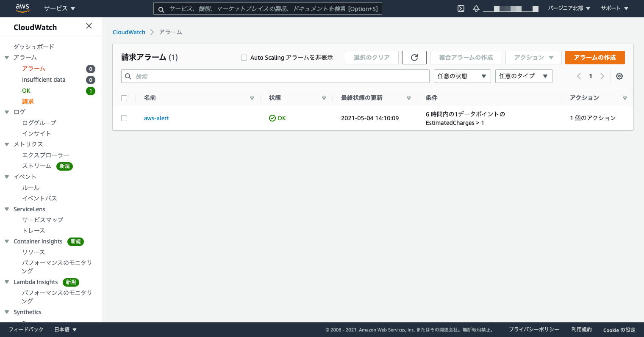This screenshot has width=644, height=337.
Task: Click the 新規 badge next to Lambda Insights
Action: coord(71,282)
